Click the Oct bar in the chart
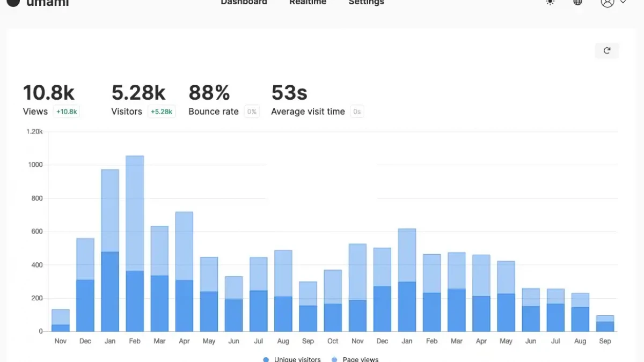The height and width of the screenshot is (362, 644). tap(333, 300)
